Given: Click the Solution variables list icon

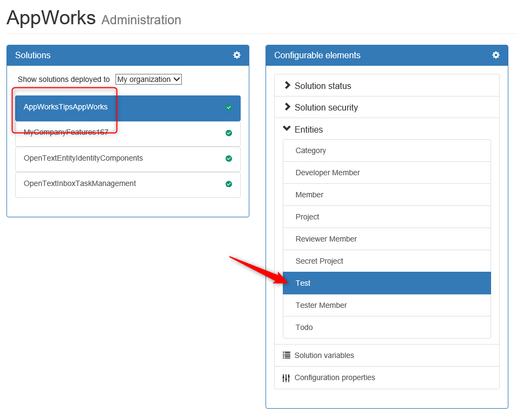Looking at the screenshot, I should click(286, 355).
